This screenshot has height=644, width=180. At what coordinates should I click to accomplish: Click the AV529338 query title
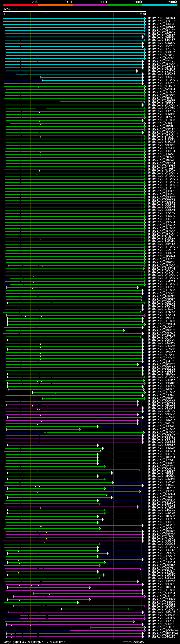click(11, 9)
